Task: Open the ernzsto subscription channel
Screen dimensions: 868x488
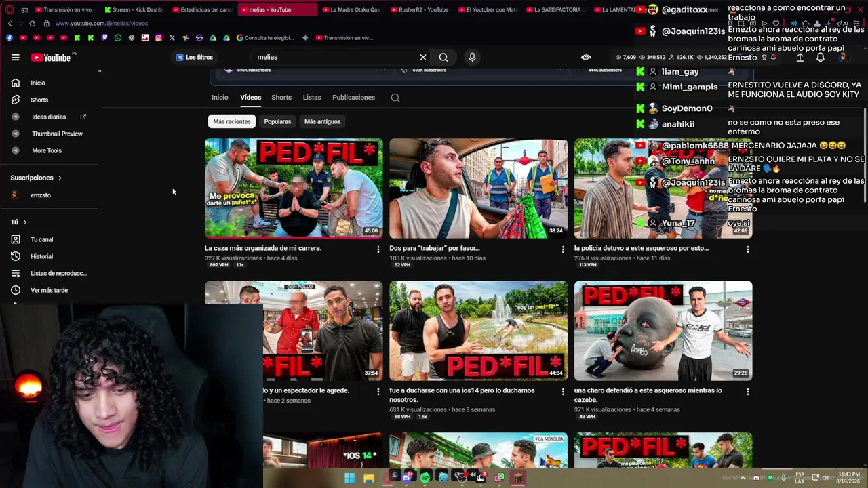Action: [x=41, y=195]
